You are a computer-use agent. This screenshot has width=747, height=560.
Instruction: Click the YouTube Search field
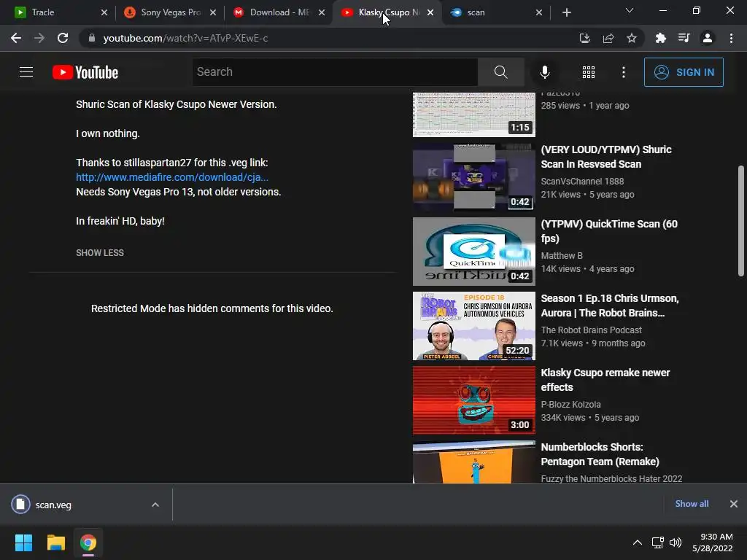coord(336,72)
